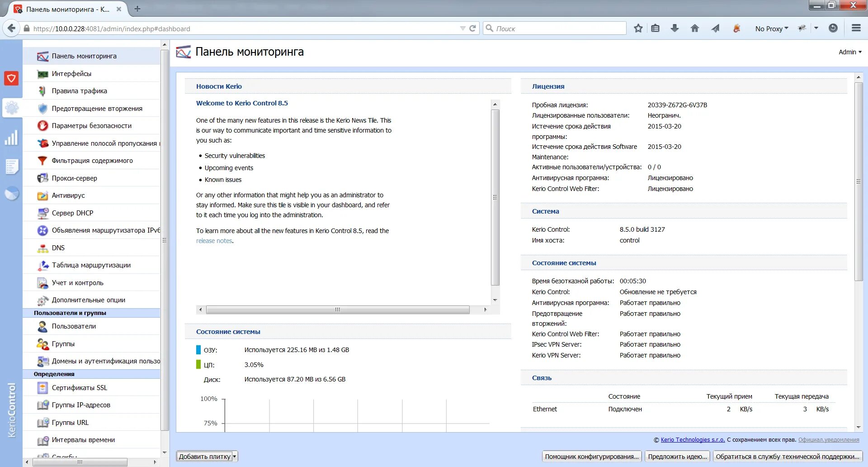Open the Logs document icon in left strip

12,166
